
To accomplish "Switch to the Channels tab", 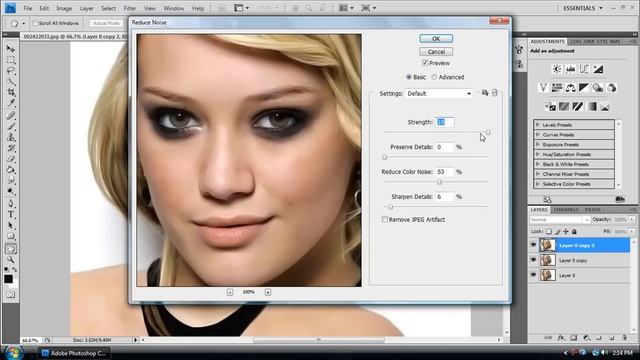I will click(566, 209).
